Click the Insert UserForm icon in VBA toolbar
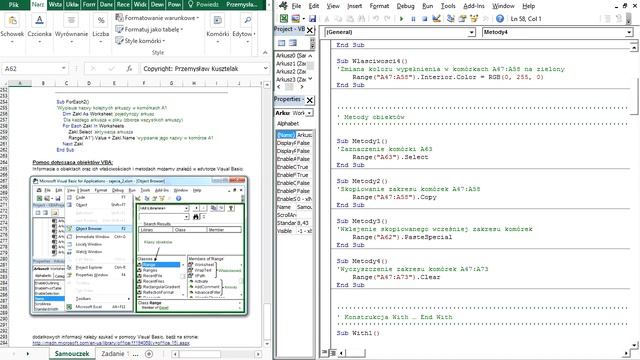640x360 pixels. pyautogui.click(x=296, y=18)
